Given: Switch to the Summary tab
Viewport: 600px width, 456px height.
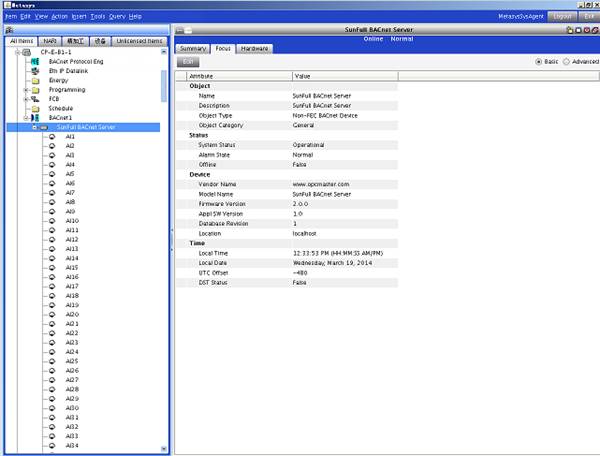Looking at the screenshot, I should tap(193, 48).
